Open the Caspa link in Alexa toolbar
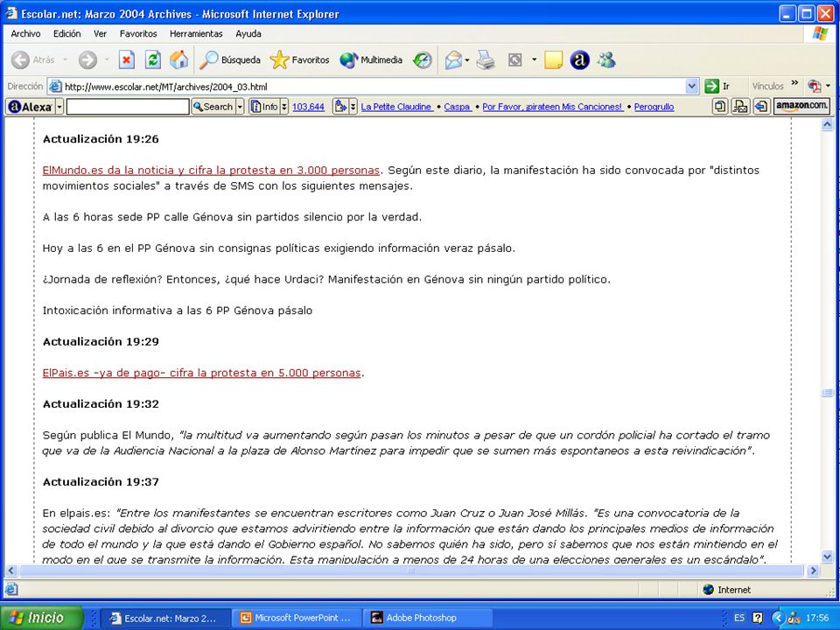840x630 pixels. tap(457, 107)
